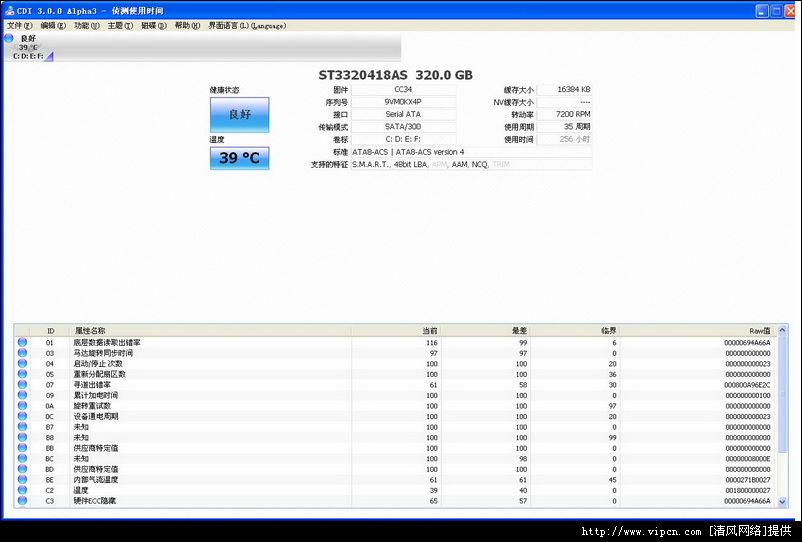802x542 pixels.
Task: Sort table by 属性名称 column header
Action: click(x=210, y=331)
